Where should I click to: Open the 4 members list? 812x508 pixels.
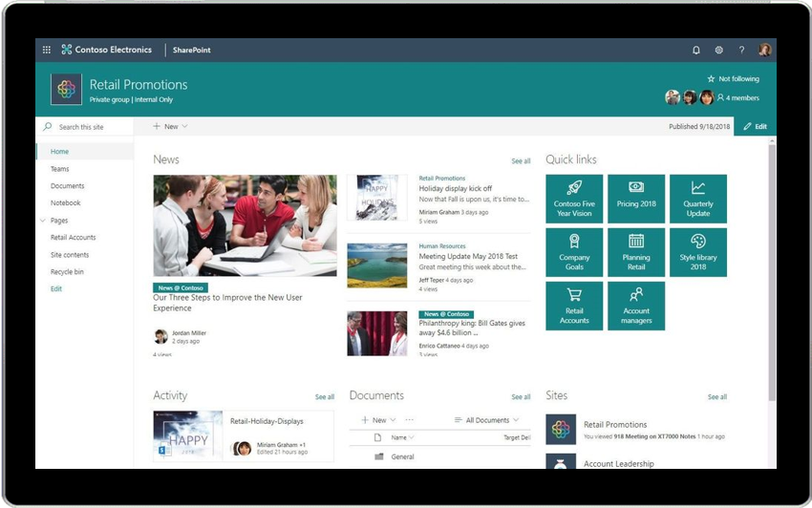pyautogui.click(x=738, y=97)
